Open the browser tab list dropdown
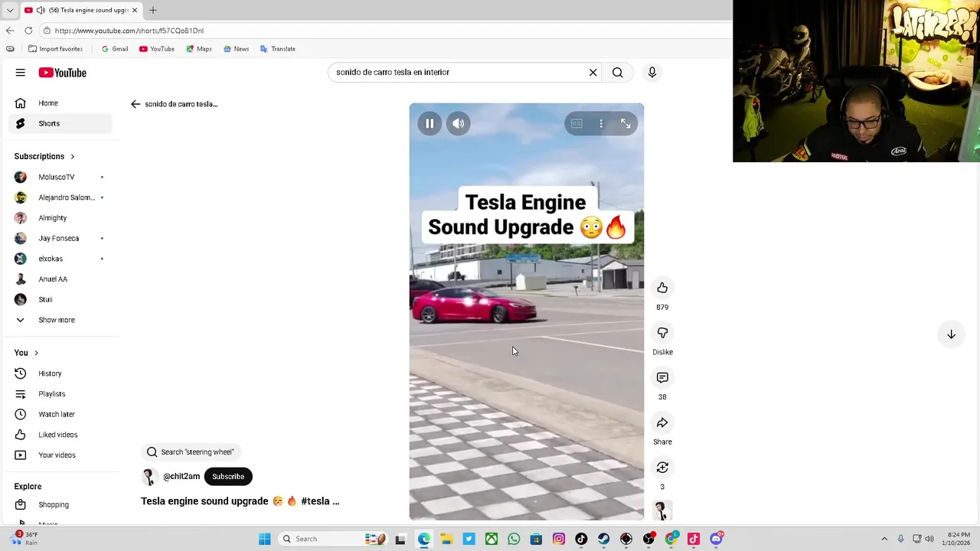The height and width of the screenshot is (551, 980). [10, 10]
